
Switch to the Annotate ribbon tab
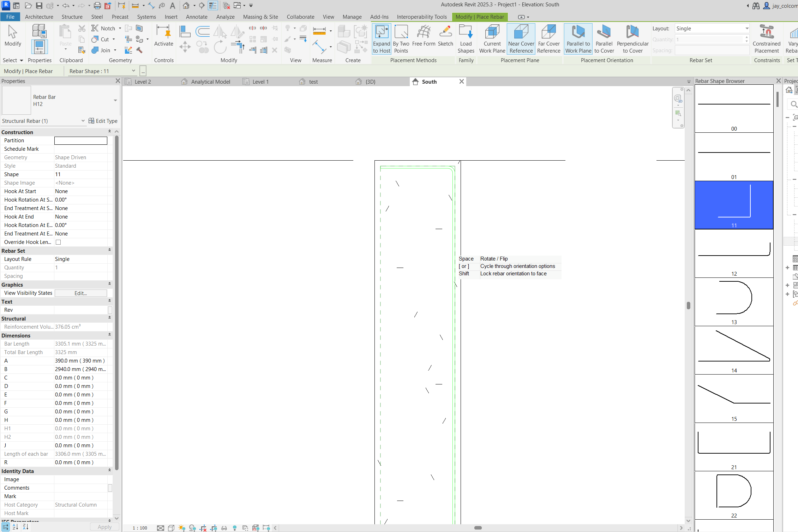[197, 17]
